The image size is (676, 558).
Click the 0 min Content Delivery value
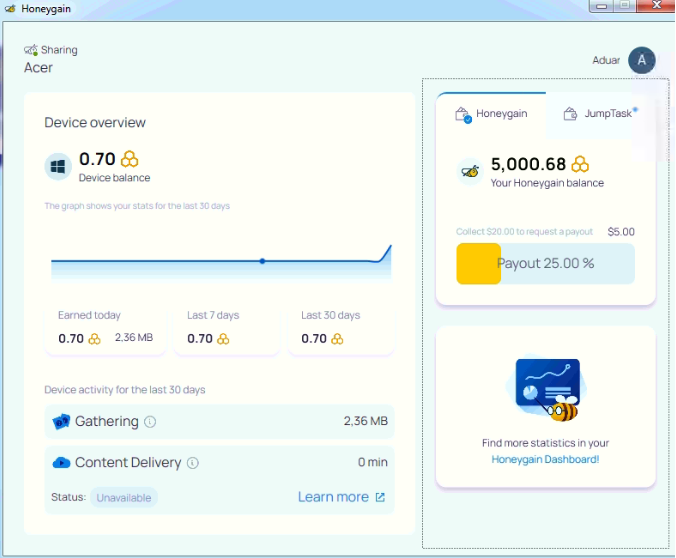click(x=372, y=462)
